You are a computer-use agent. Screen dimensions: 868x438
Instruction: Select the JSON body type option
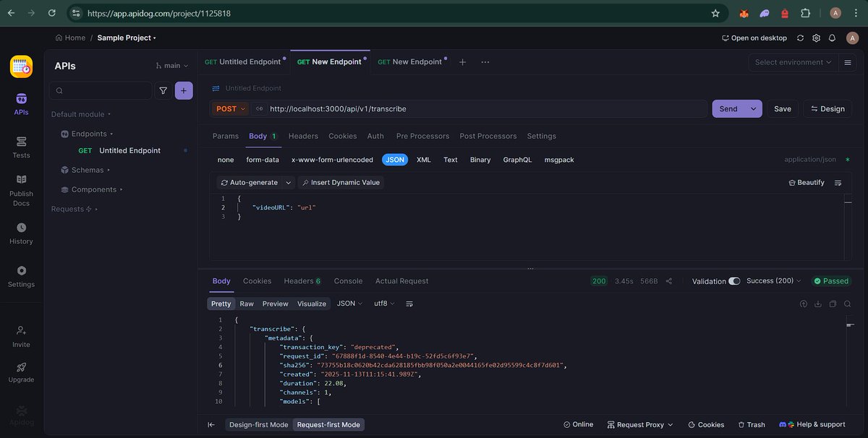(x=394, y=159)
